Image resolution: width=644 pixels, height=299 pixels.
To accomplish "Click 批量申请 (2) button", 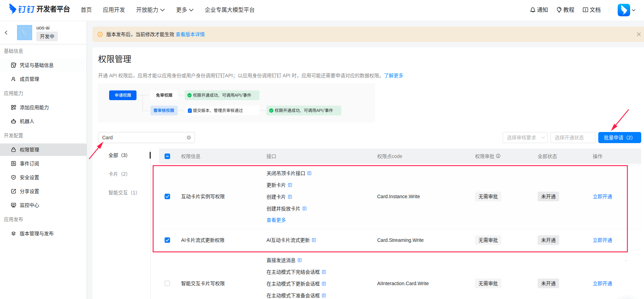I will click(619, 138).
